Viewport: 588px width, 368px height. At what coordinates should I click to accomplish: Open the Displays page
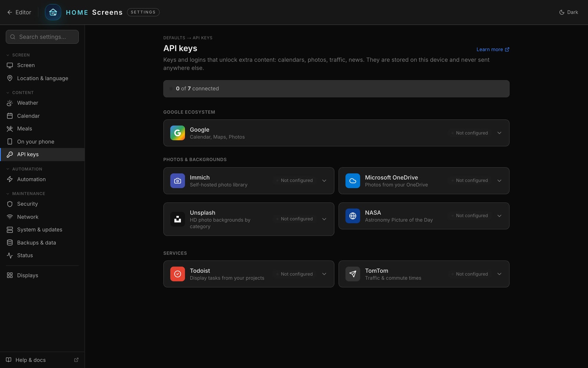[x=42, y=275]
